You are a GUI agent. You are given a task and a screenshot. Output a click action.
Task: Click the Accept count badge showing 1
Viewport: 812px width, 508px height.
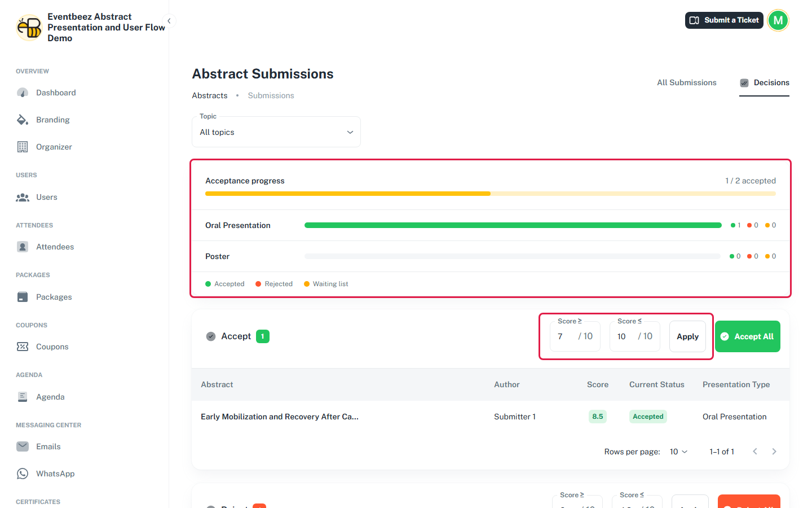tap(263, 336)
